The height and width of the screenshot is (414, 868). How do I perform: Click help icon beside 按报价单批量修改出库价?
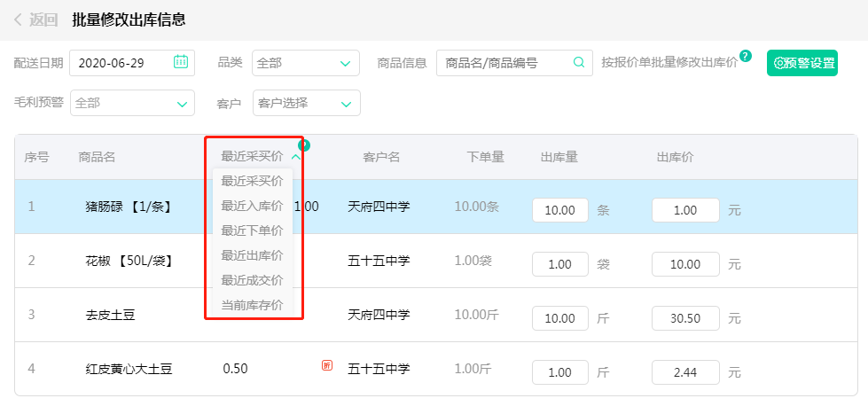[x=746, y=56]
